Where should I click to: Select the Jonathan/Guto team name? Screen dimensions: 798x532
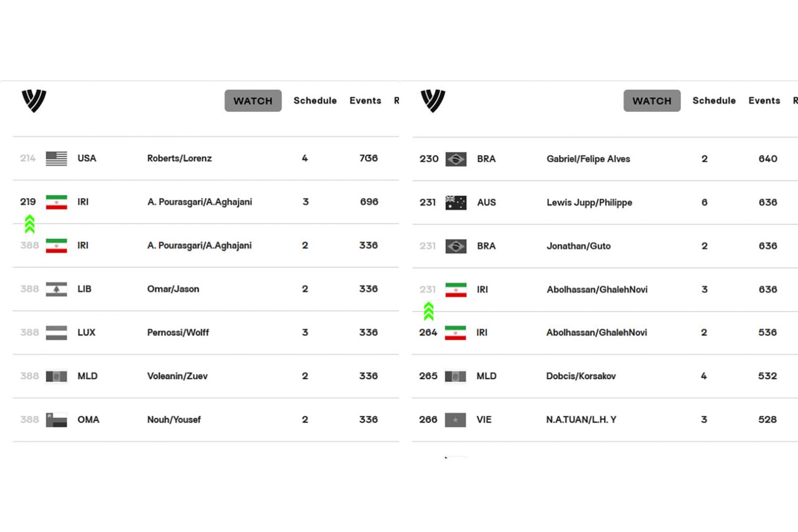pyautogui.click(x=578, y=246)
